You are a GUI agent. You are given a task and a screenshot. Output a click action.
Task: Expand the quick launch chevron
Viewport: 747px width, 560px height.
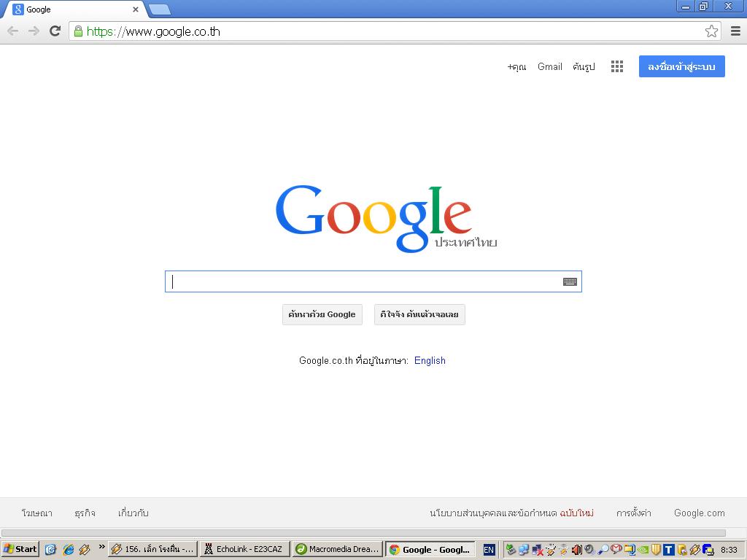(x=101, y=547)
